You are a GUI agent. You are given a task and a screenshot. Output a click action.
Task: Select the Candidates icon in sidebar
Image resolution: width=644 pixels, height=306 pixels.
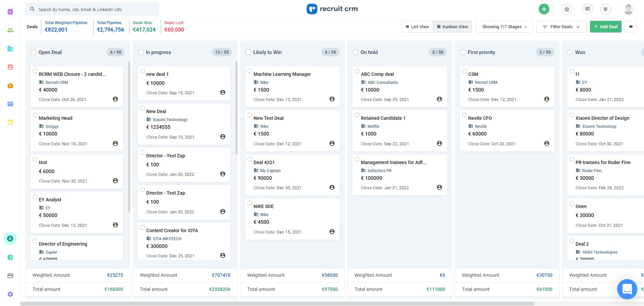click(x=10, y=30)
